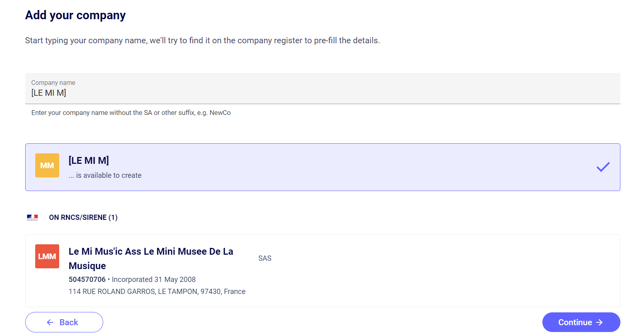Click "... is available to create" text

[105, 175]
